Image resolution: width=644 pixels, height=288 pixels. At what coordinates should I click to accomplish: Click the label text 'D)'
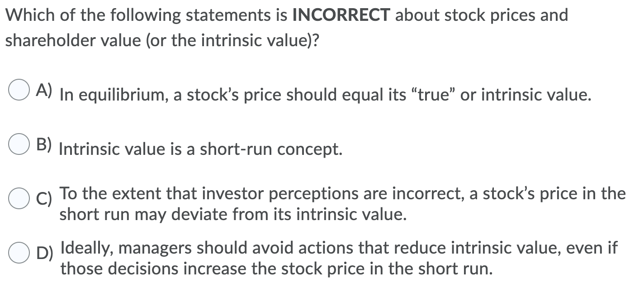[44, 252]
